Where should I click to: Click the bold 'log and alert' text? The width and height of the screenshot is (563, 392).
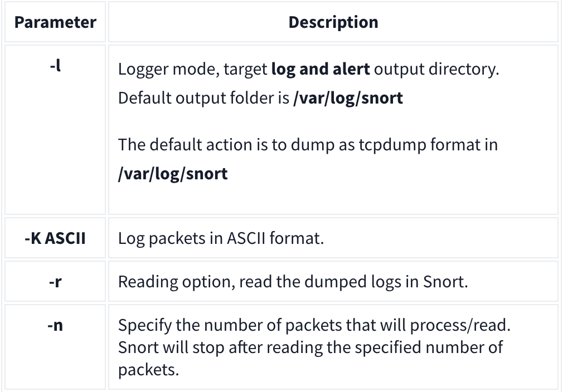pyautogui.click(x=321, y=69)
